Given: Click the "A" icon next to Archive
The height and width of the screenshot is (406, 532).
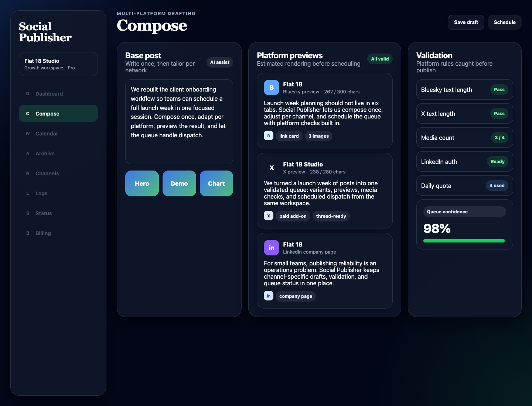Looking at the screenshot, I should [28, 154].
